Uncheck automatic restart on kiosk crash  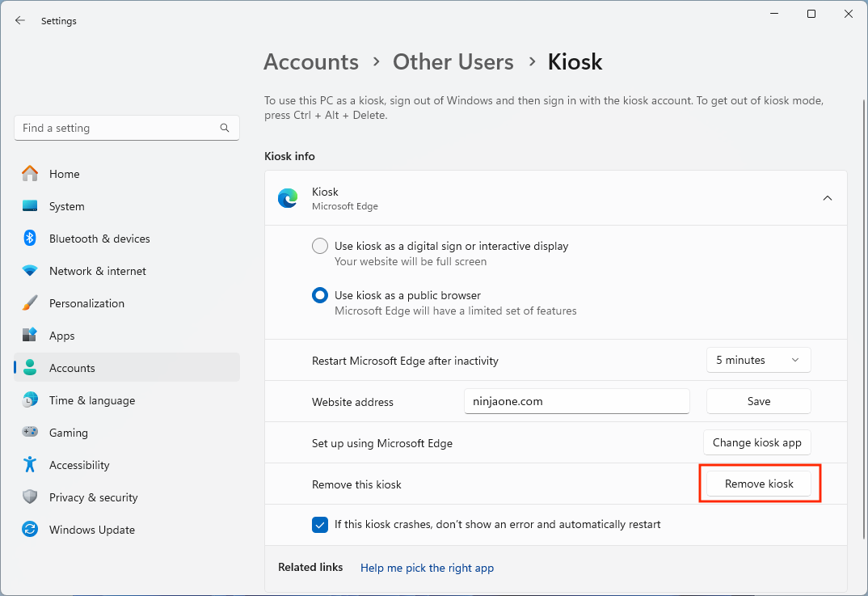(x=320, y=524)
